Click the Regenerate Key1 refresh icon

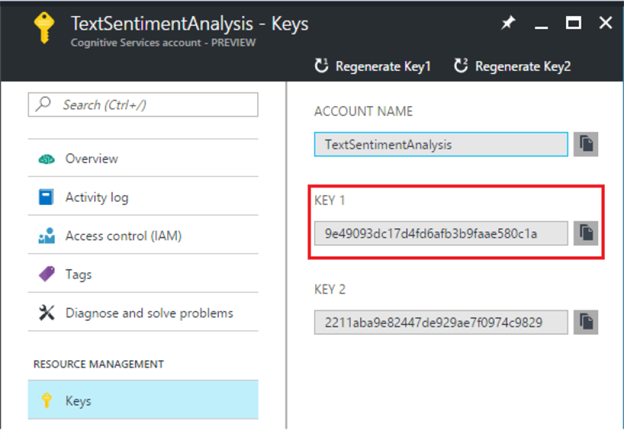point(321,66)
